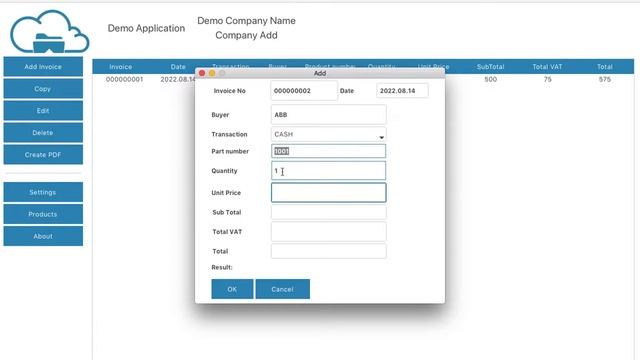Click the Demo Company Name heading
Viewport: 640px width, 360px height.
(247, 20)
